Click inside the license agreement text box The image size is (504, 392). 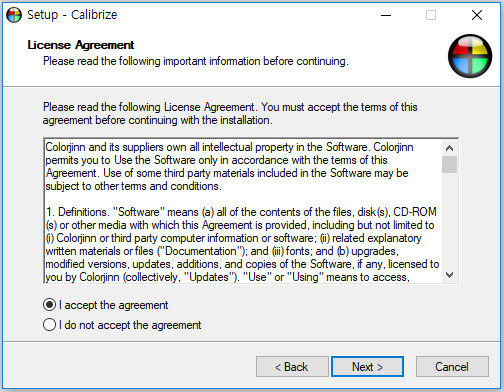[x=243, y=211]
